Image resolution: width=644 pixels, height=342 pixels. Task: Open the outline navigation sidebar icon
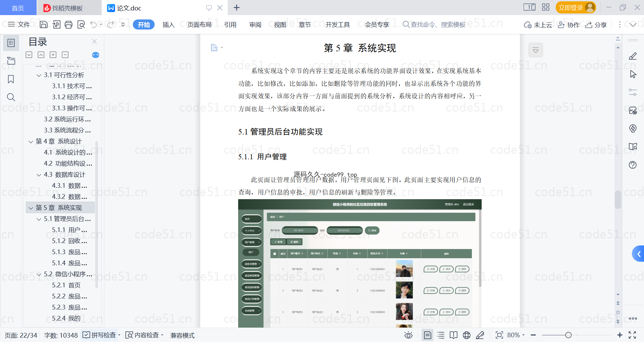11,43
